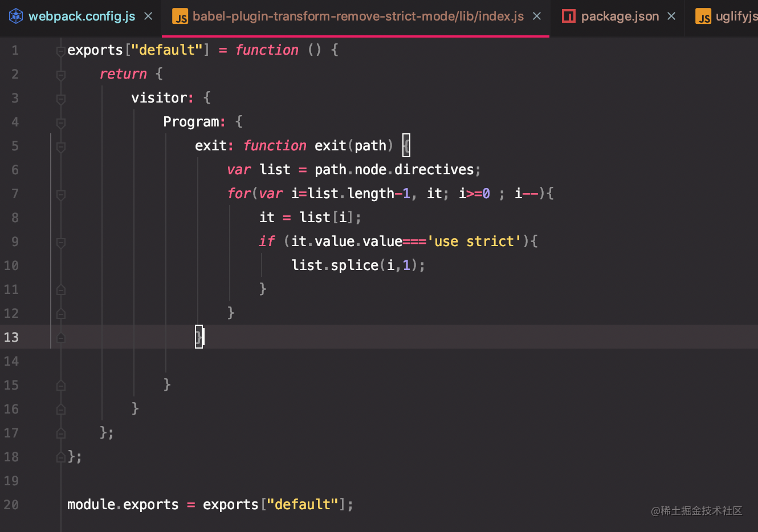The height and width of the screenshot is (532, 758).
Task: Click the fold-end marker beside line 15
Action: click(60, 384)
